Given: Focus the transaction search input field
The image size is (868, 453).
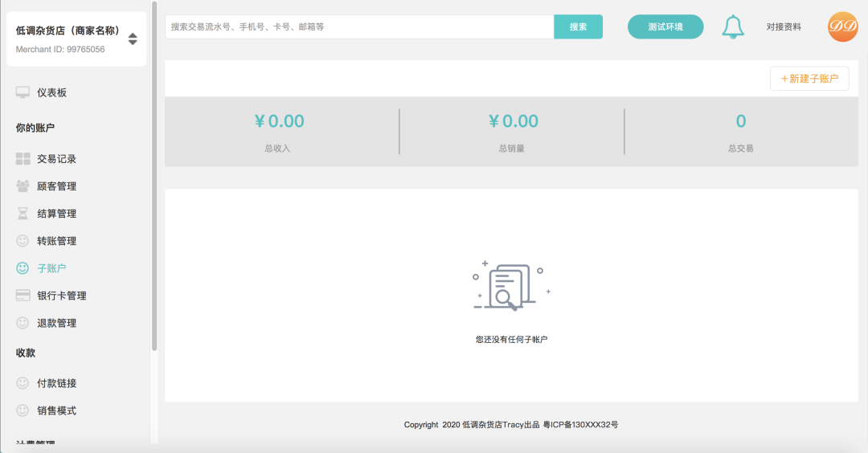Looking at the screenshot, I should coord(360,27).
